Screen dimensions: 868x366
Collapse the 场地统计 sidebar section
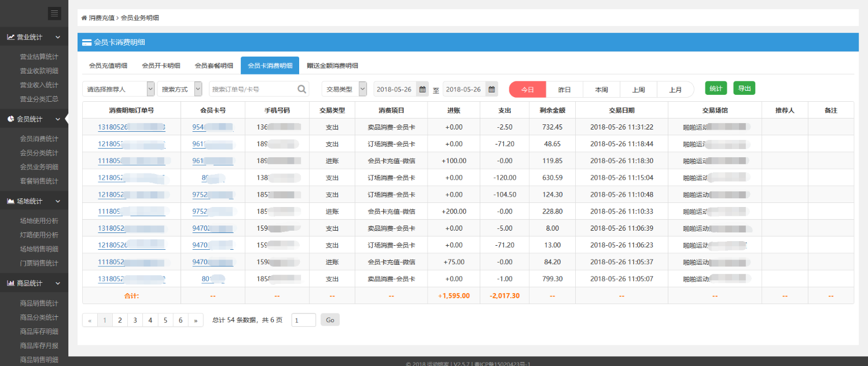(58, 201)
